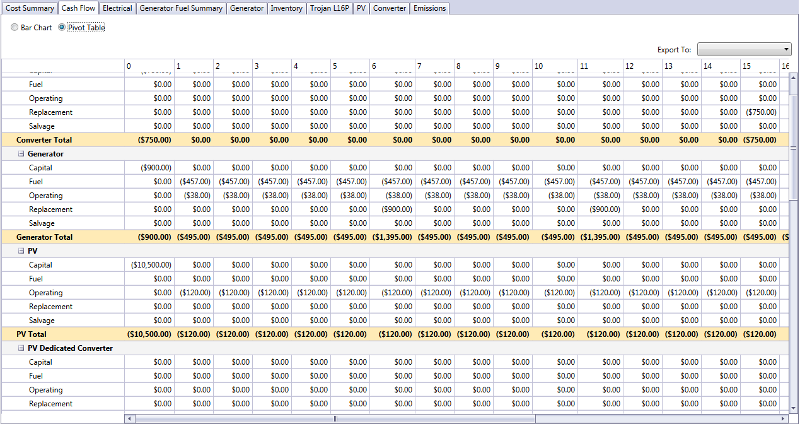Click the horizontal scrollbar thumb

click(x=335, y=418)
